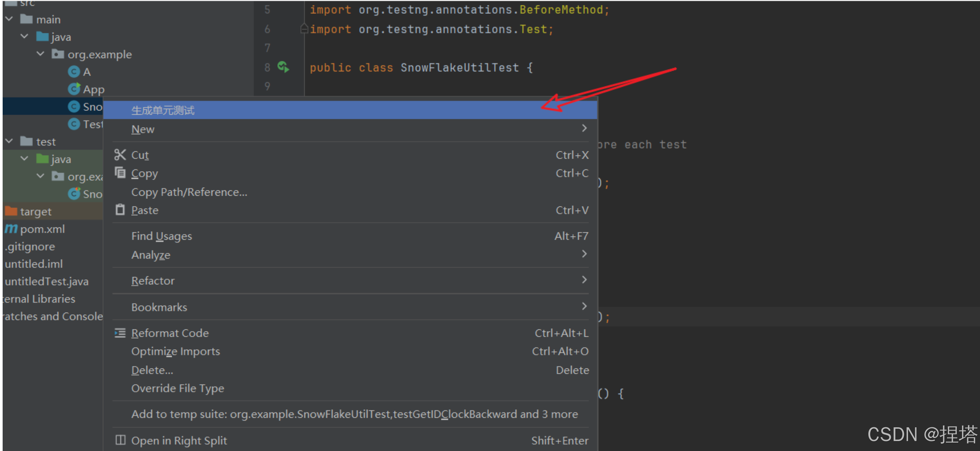Select class A in project tree
Screen dimensions: 980x451
(x=86, y=72)
